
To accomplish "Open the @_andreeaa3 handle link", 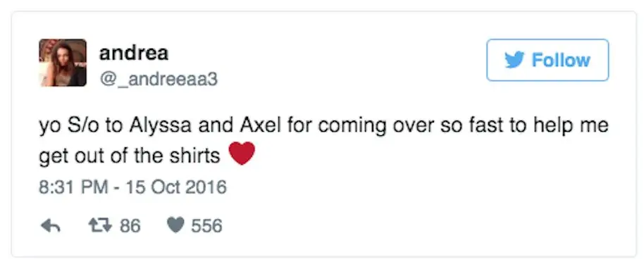I will pyautogui.click(x=159, y=78).
